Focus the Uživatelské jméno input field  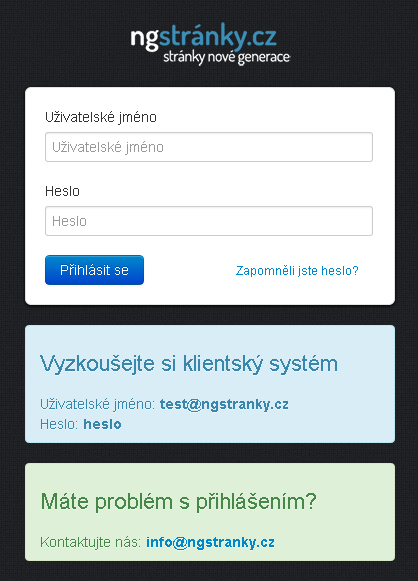click(x=209, y=147)
